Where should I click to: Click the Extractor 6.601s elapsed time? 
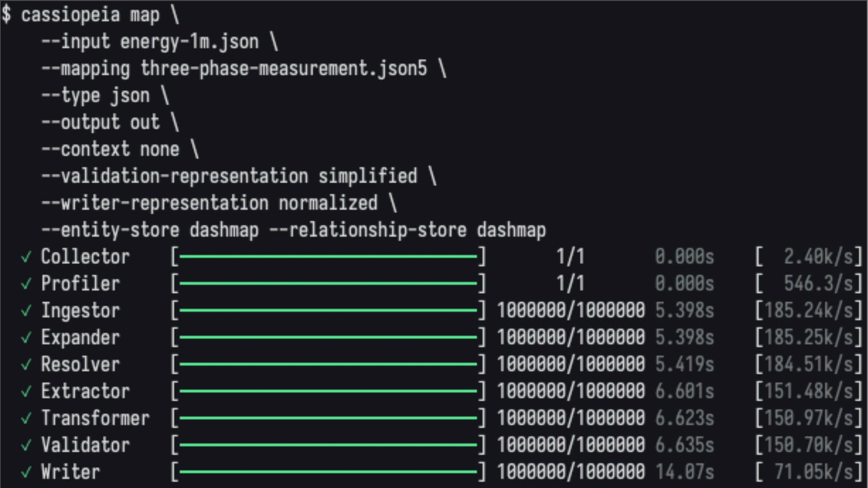684,391
